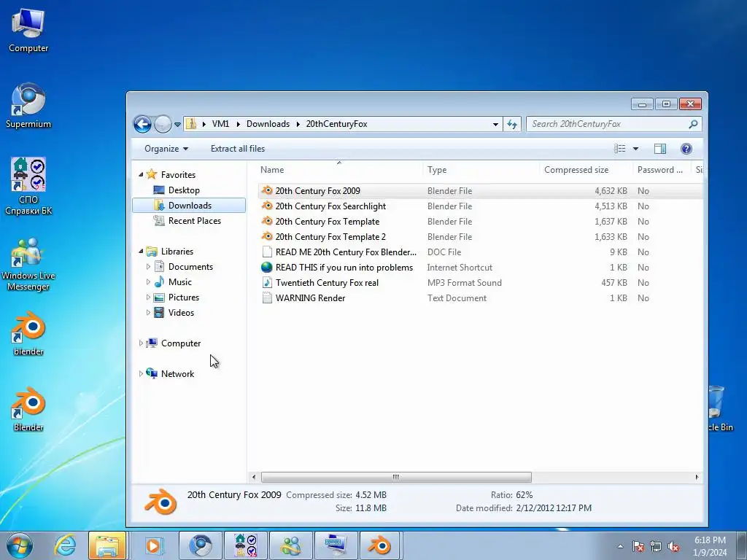Screen dimensions: 747x560
Task: Collapse the Favorites tree section
Action: click(141, 175)
